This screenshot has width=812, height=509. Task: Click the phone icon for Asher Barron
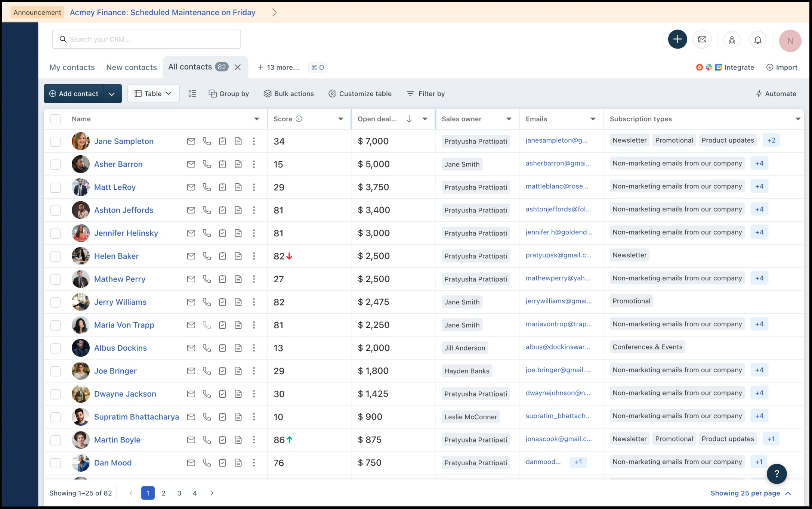click(x=207, y=164)
